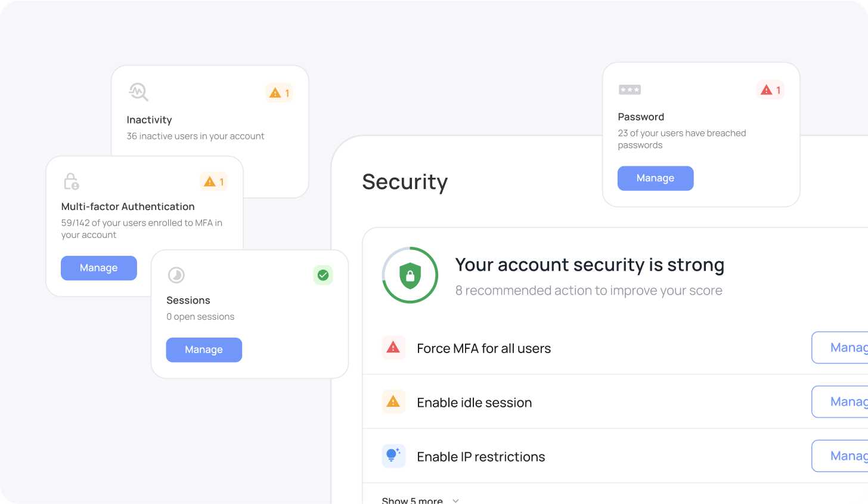This screenshot has width=868, height=504.
Task: Expand Show 5 more recommendations
Action: tap(420, 500)
